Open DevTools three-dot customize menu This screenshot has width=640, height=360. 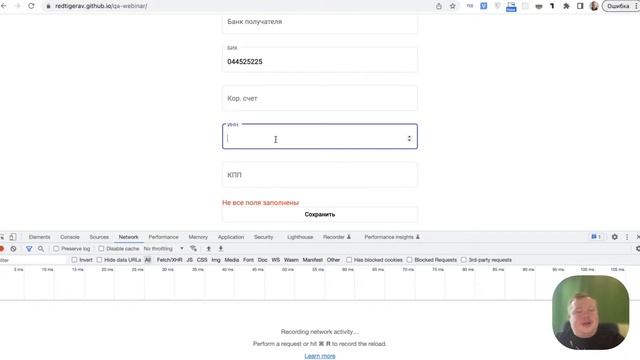(627, 237)
